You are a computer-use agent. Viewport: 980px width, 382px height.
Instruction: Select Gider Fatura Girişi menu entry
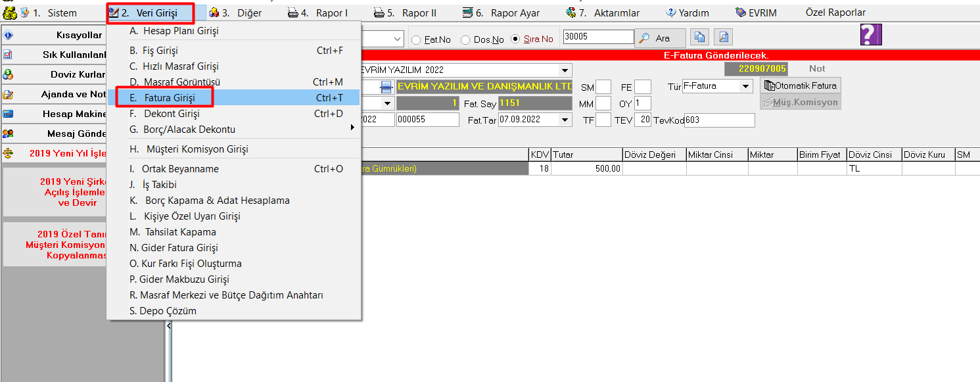(x=174, y=248)
